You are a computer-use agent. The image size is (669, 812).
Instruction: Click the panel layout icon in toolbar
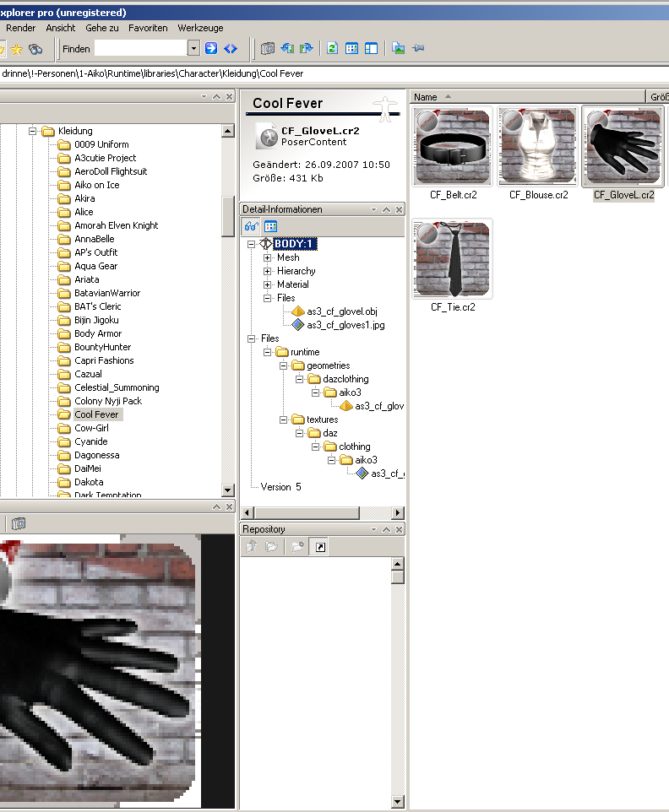(371, 49)
